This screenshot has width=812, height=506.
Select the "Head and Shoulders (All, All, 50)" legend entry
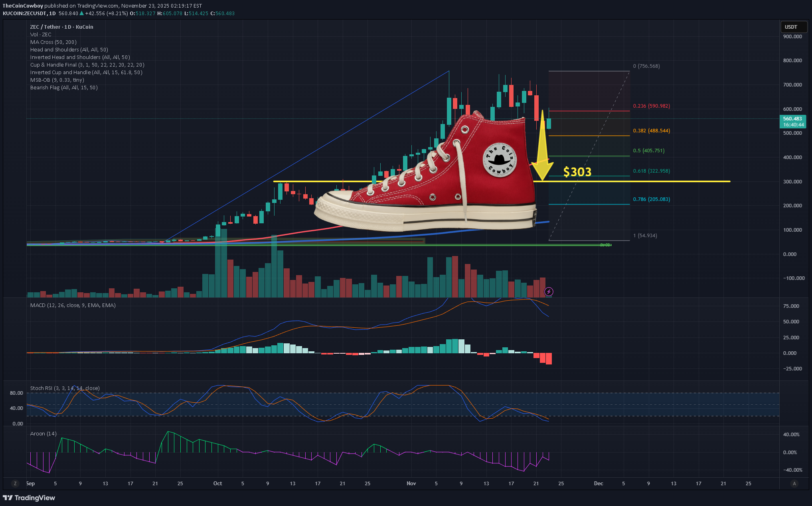coord(69,49)
